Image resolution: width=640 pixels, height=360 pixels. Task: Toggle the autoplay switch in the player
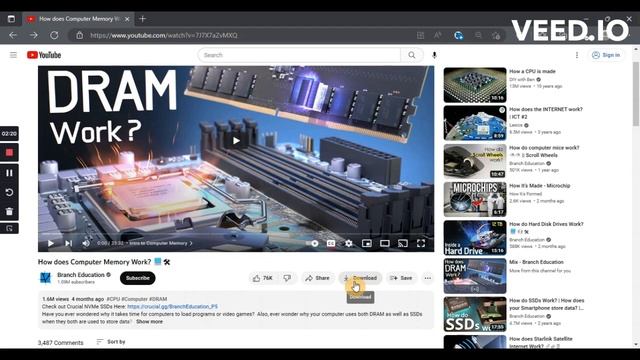click(313, 243)
